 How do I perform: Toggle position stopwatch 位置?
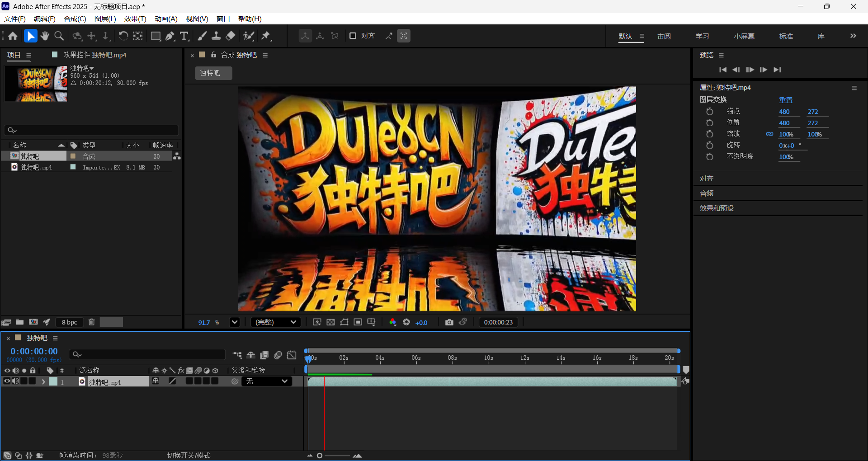tap(710, 123)
